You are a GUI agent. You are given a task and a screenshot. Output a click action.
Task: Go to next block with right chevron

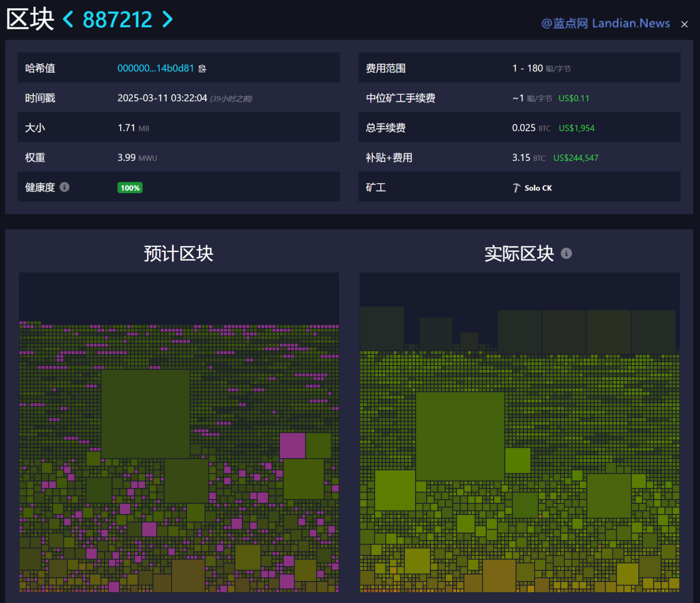tap(167, 20)
